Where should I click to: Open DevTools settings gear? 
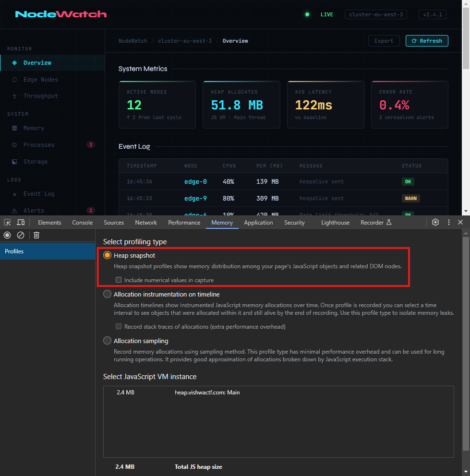coord(435,222)
